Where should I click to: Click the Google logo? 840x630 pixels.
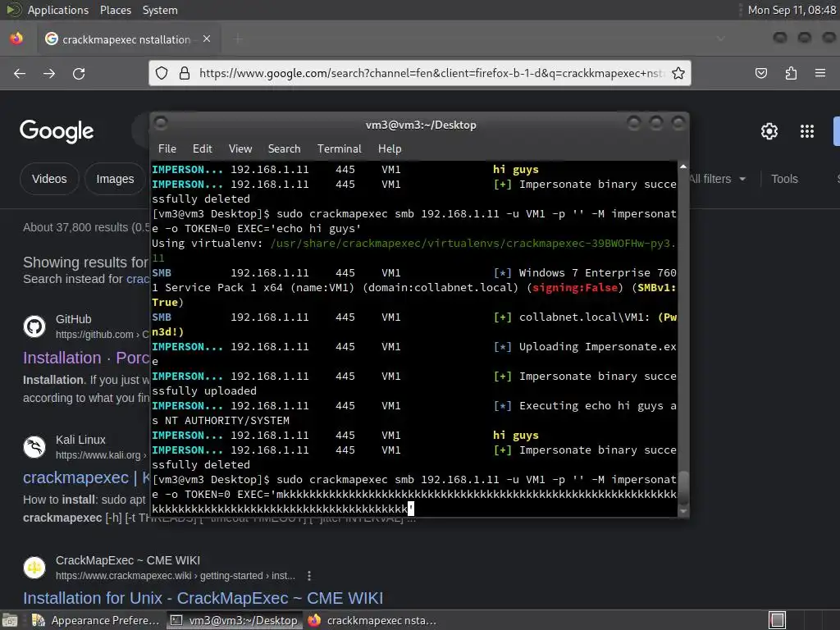tap(57, 131)
